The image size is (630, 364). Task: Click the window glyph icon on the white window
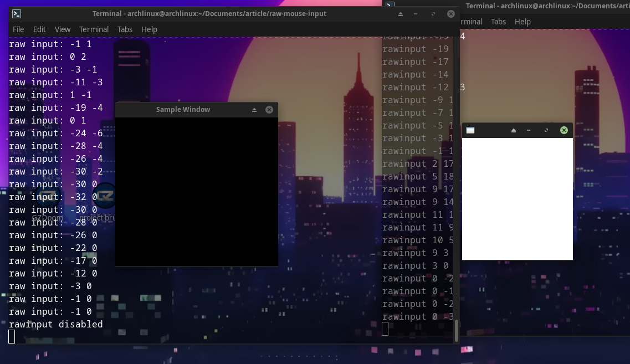(470, 130)
